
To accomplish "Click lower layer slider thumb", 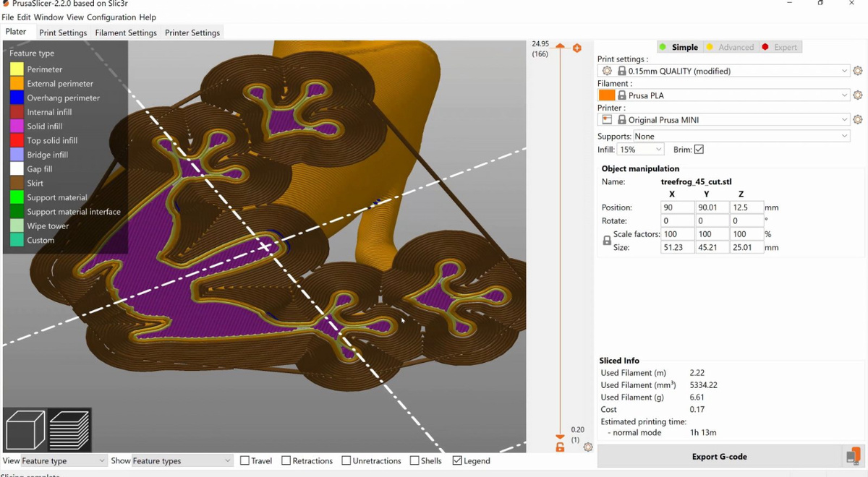I will 560,437.
